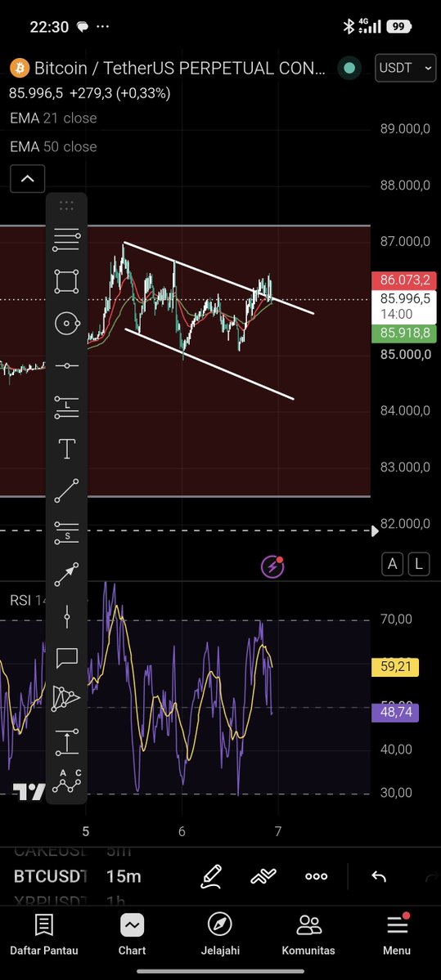The width and height of the screenshot is (441, 980).
Task: Open the three-dot more options menu
Action: tap(316, 876)
